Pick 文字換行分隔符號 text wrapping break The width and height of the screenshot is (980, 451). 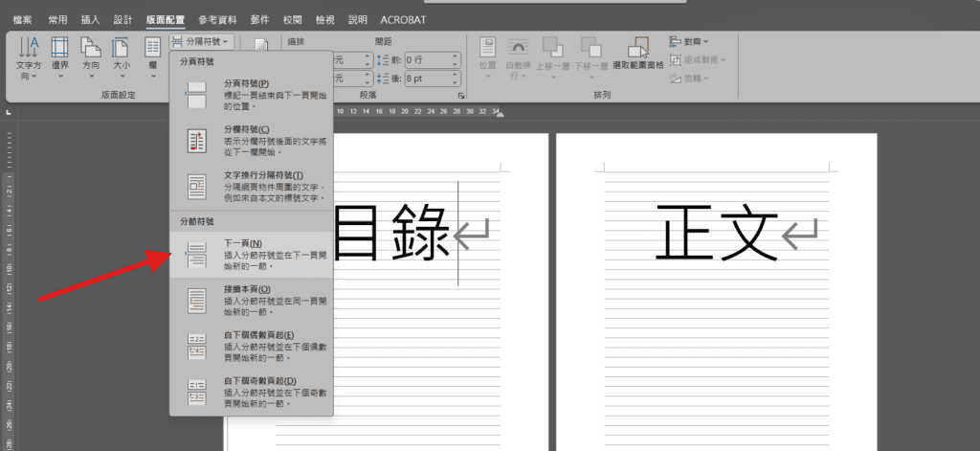point(251,187)
